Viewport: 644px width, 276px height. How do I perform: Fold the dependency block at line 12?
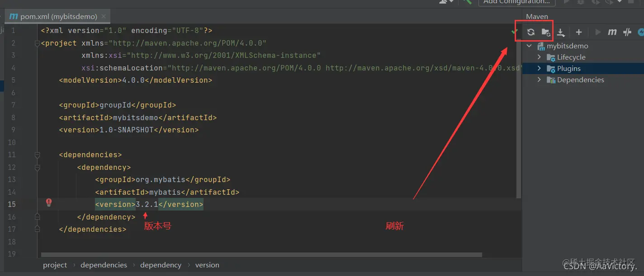37,167
